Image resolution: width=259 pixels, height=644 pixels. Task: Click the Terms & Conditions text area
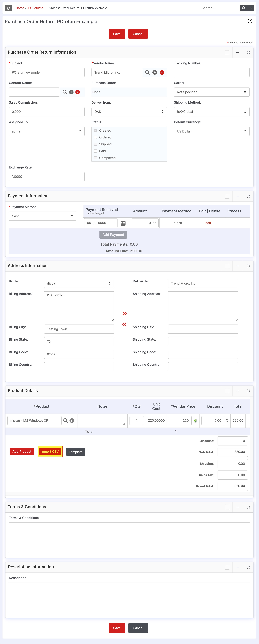click(x=129, y=537)
